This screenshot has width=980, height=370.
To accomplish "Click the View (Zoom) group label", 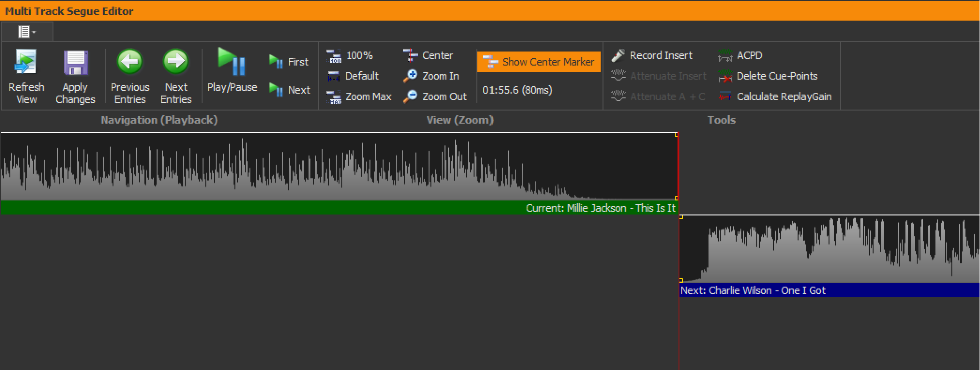I will [x=460, y=120].
